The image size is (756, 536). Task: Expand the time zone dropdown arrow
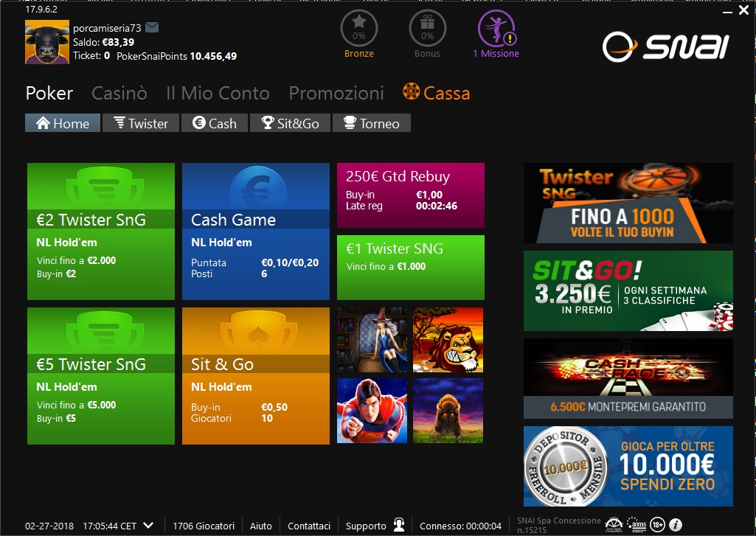point(148,526)
